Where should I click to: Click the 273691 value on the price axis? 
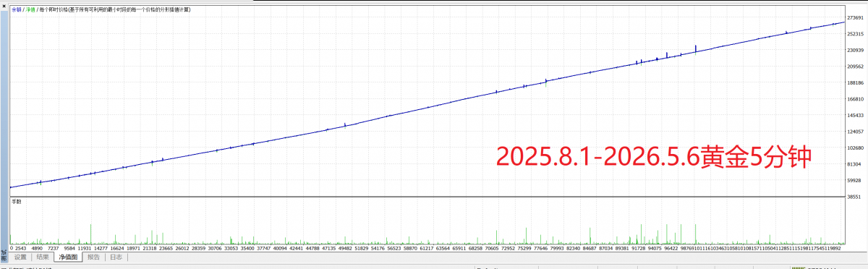click(856, 18)
